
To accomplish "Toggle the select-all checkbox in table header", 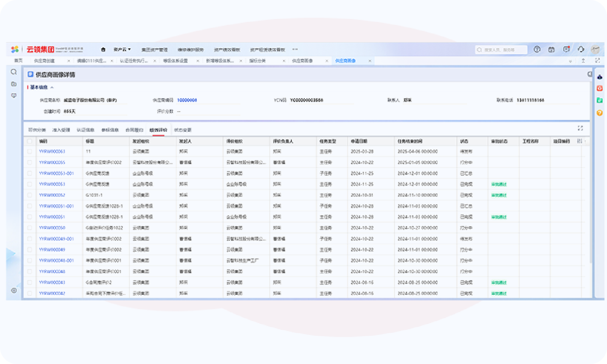I will click(x=30, y=141).
